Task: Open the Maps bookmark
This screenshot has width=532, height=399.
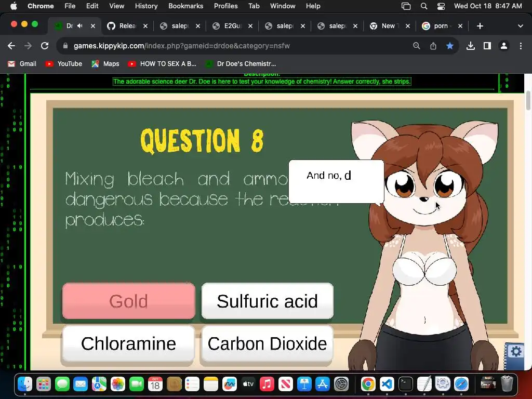Action: (x=105, y=64)
